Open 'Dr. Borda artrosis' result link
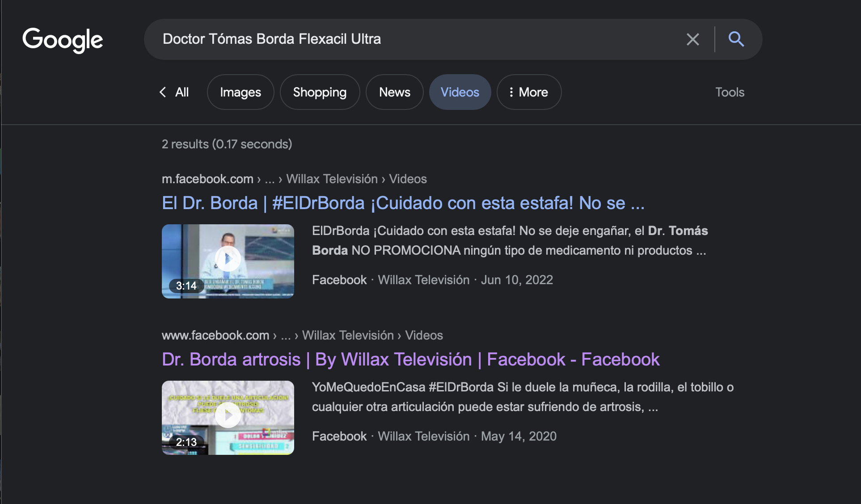Viewport: 861px width, 504px height. (x=410, y=360)
